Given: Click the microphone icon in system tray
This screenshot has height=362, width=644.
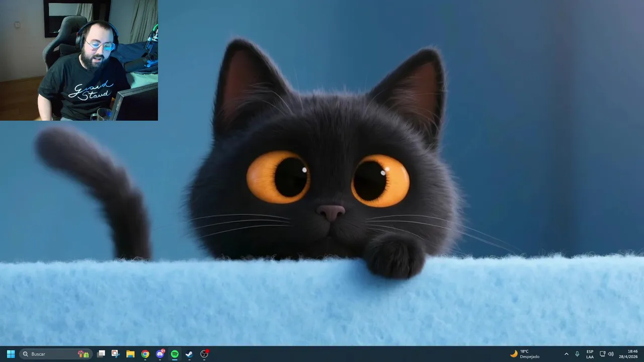Looking at the screenshot, I should pos(577,354).
